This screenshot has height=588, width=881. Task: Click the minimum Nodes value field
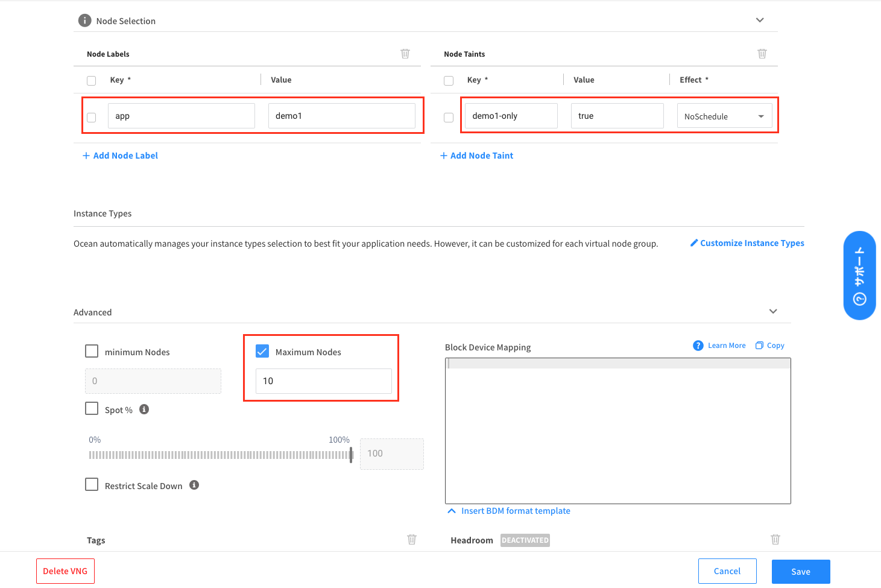pyautogui.click(x=153, y=381)
